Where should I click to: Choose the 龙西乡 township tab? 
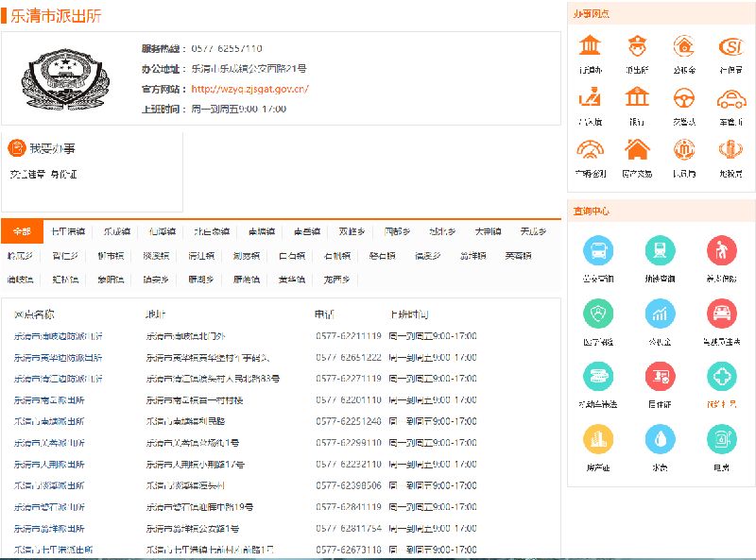337,280
